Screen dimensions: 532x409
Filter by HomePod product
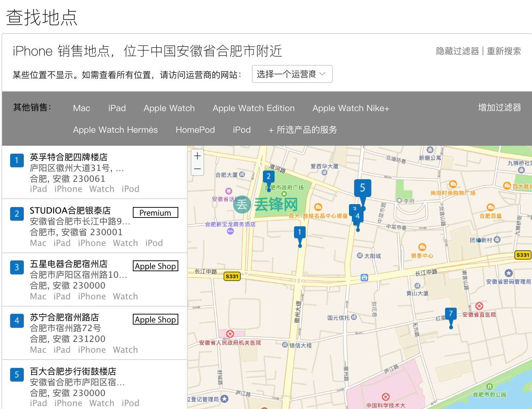coord(195,130)
